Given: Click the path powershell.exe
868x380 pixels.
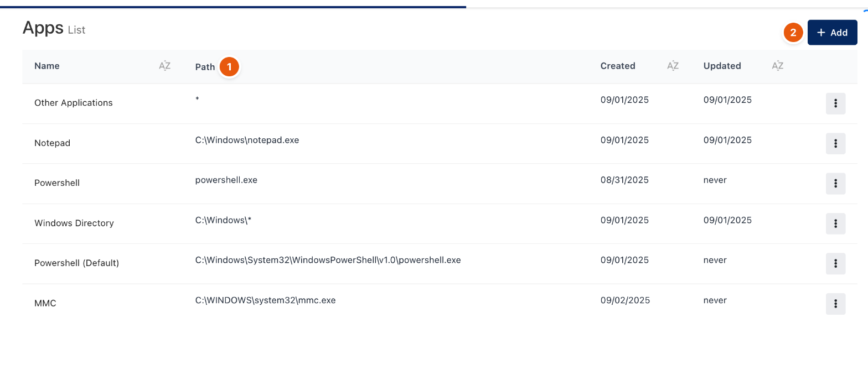Looking at the screenshot, I should 226,180.
